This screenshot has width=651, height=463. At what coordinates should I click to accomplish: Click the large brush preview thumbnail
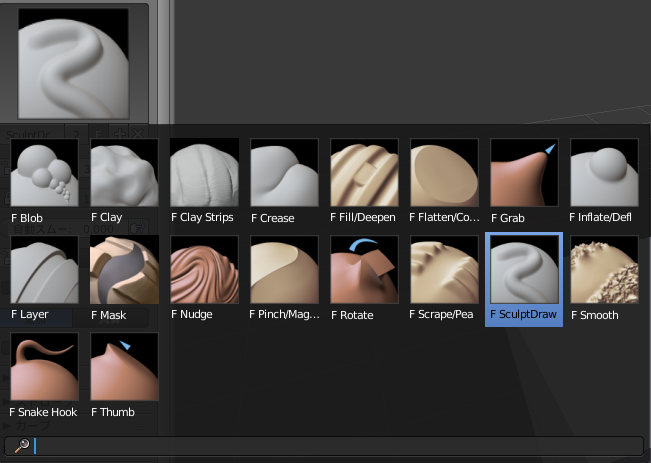73,63
